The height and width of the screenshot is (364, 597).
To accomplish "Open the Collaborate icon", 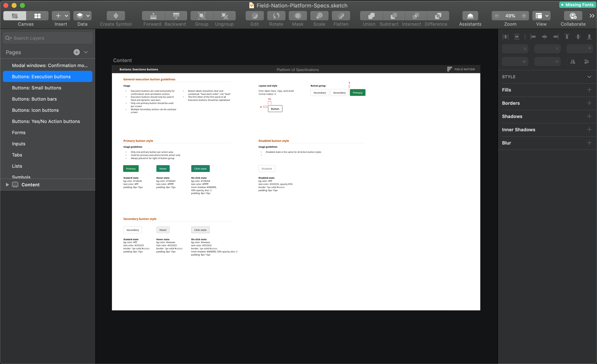I will pos(573,16).
